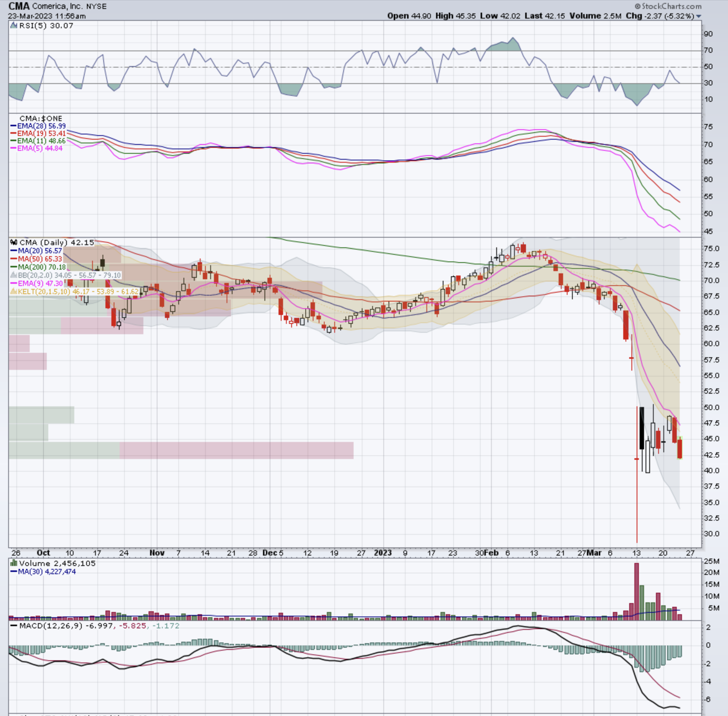
Task: Click the 30.0 price axis label
Action: point(711,534)
